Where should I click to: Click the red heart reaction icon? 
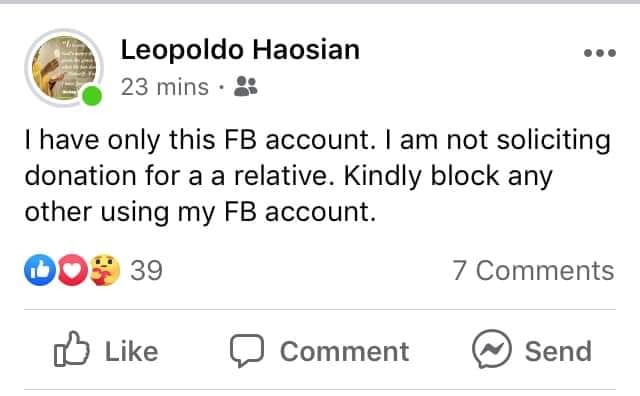pos(73,270)
